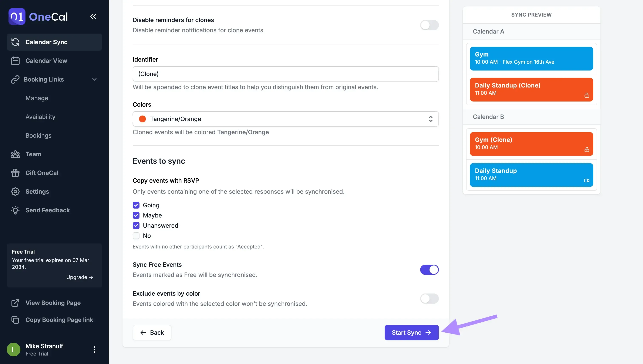Open the Colors dropdown
643x364 pixels.
pos(285,119)
